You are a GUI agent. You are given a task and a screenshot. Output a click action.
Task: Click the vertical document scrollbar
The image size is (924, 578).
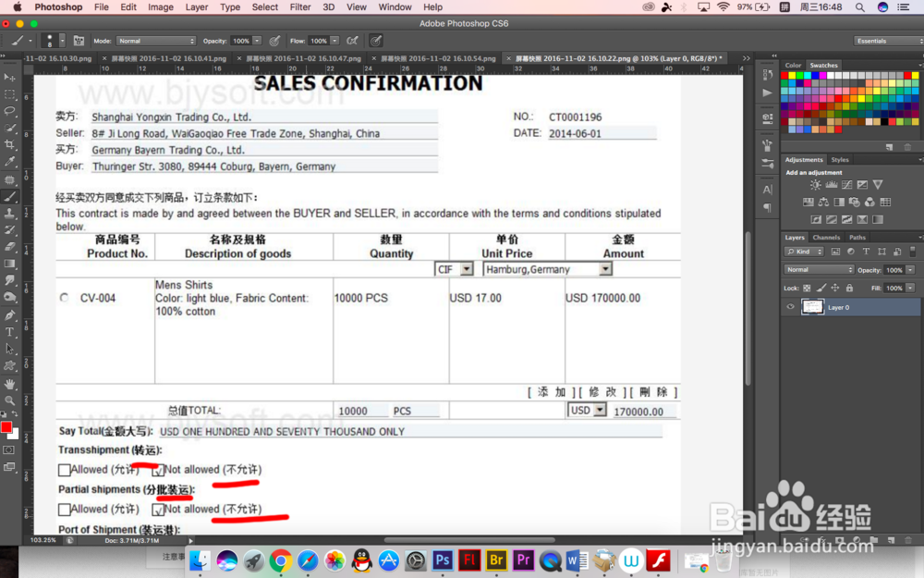pyautogui.click(x=748, y=307)
